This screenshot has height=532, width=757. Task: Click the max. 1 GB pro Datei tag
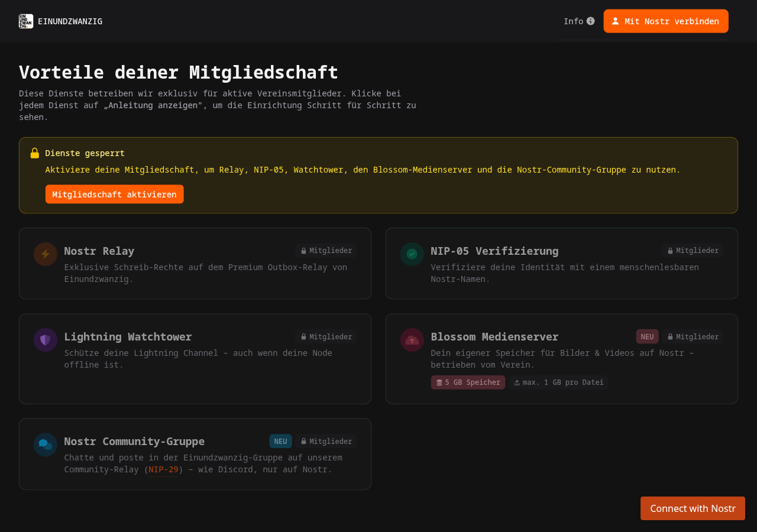tap(559, 382)
